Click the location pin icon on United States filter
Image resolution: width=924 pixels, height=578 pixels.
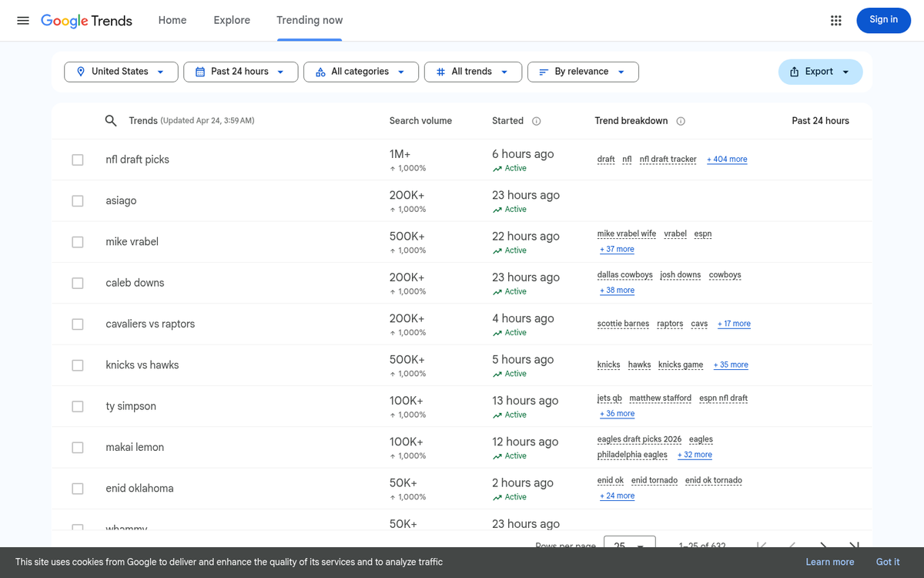81,71
